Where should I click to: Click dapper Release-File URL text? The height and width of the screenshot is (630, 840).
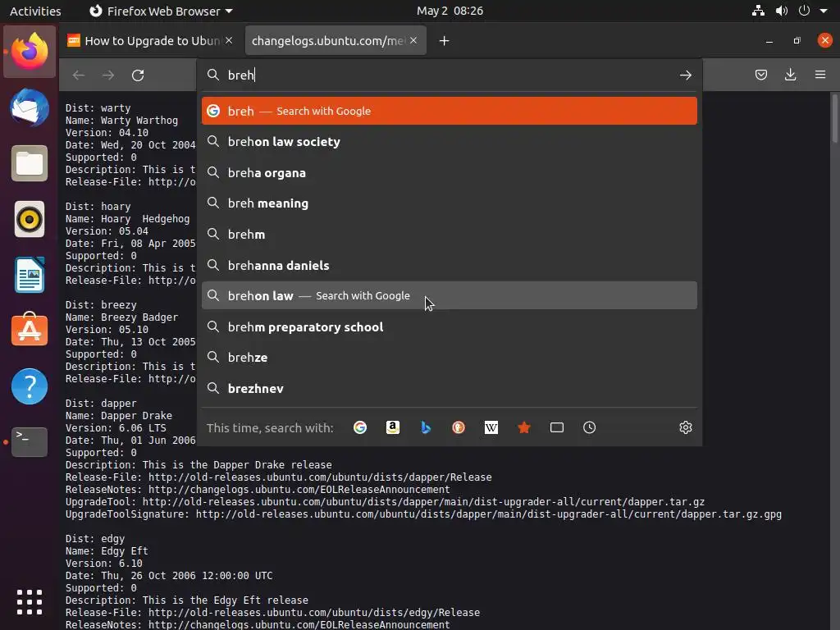[320, 477]
